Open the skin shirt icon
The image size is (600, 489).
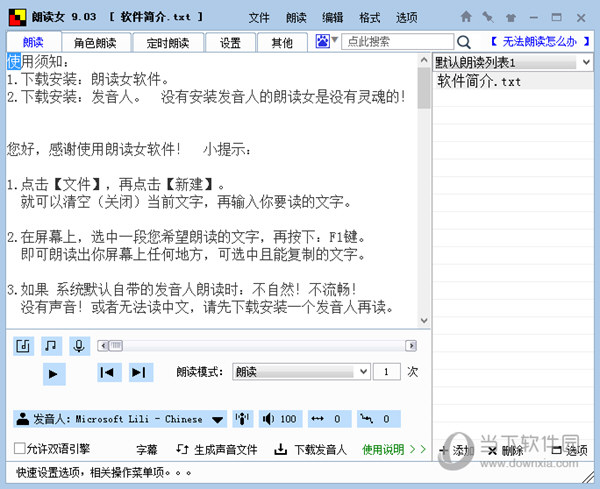510,17
